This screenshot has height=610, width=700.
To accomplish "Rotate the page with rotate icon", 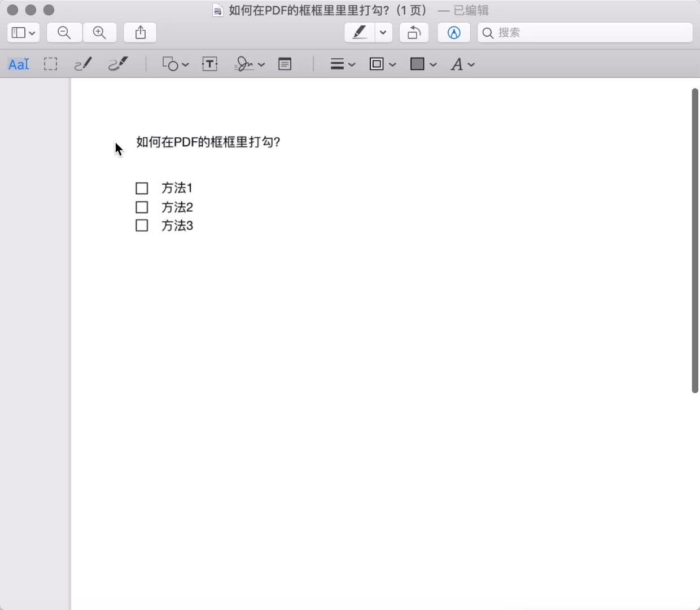I will (414, 33).
